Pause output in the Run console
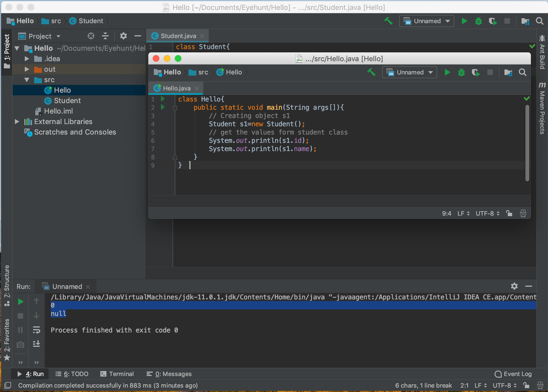Viewport: 548px width, 392px height. 20,330
